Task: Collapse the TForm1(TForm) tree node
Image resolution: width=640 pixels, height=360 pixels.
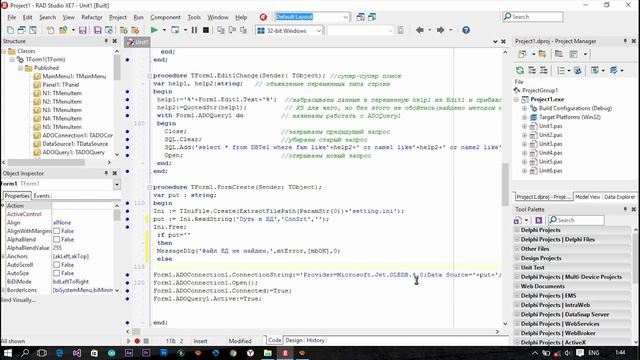Action: 12,60
